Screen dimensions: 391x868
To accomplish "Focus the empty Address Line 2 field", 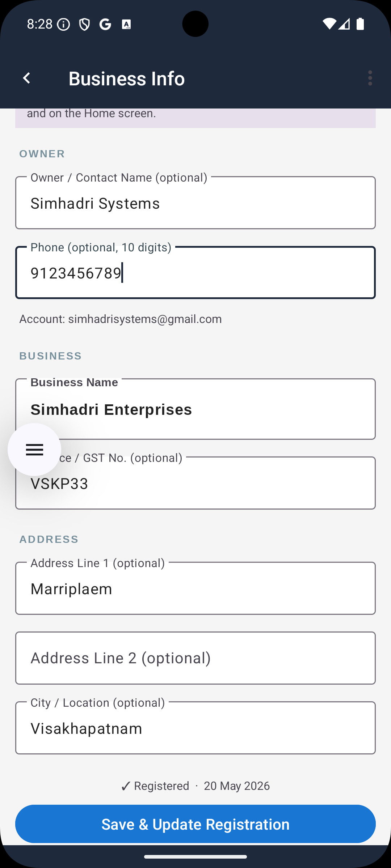I will coord(195,658).
